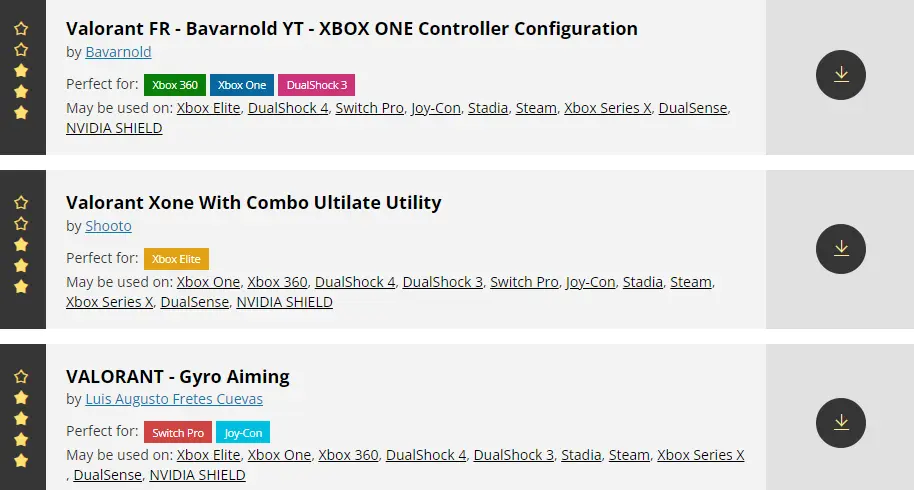The image size is (914, 490).
Task: Select the cyan Joy-Con tag
Action: point(243,432)
